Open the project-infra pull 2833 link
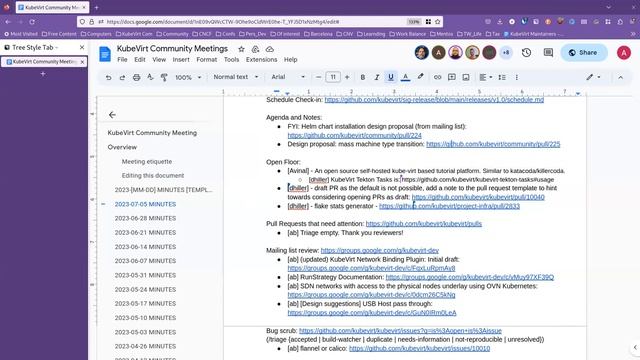 click(x=449, y=206)
